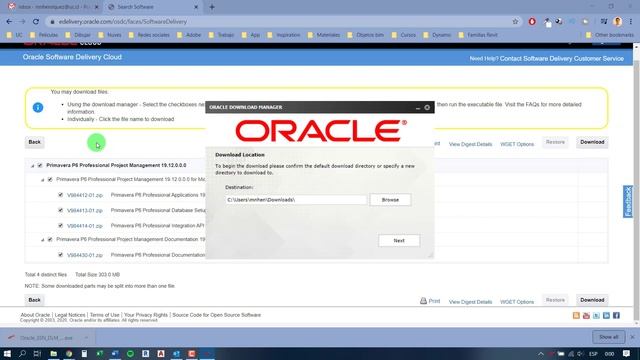Open the Feedback side tab
Screen dimensions: 640x360
pyautogui.click(x=628, y=202)
